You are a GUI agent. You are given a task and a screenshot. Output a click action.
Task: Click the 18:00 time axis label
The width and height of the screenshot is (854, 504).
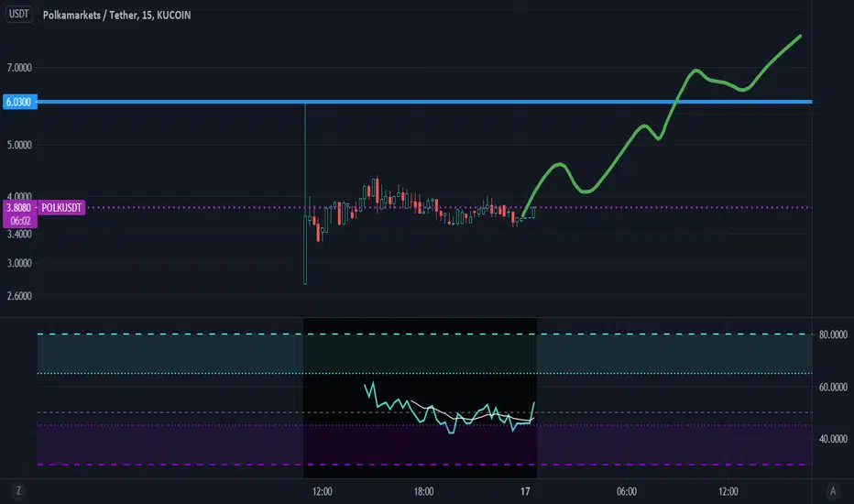pos(423,491)
